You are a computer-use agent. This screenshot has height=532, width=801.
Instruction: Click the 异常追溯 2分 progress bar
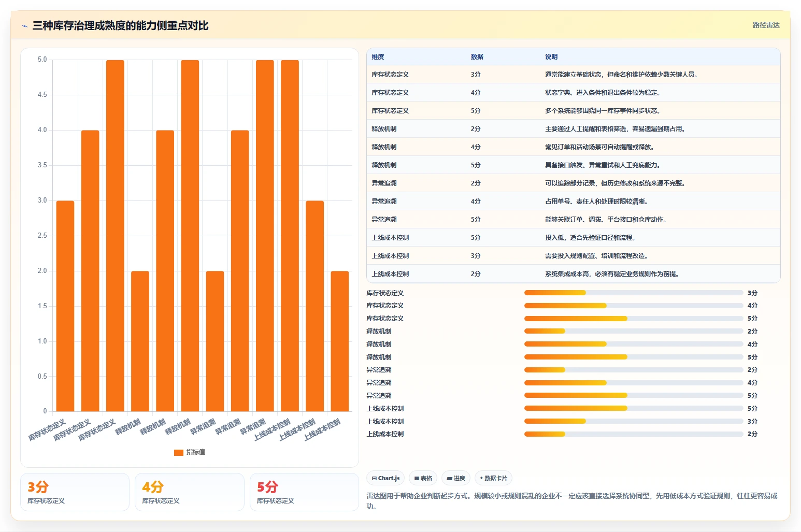pos(634,370)
